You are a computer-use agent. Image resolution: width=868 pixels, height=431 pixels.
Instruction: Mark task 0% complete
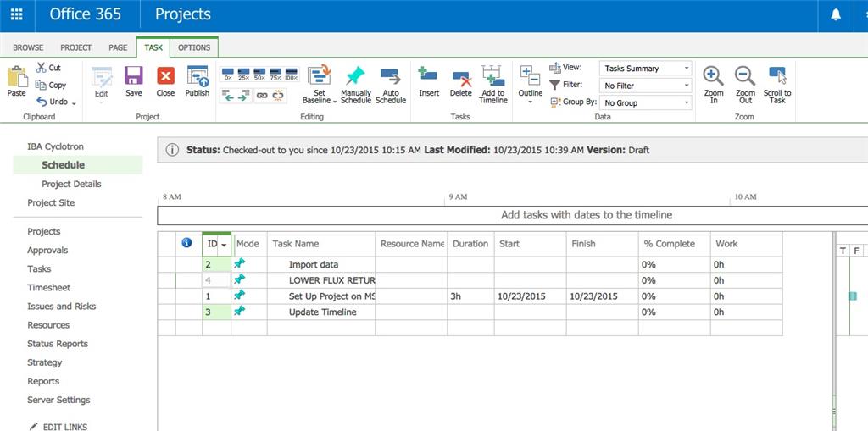(227, 75)
